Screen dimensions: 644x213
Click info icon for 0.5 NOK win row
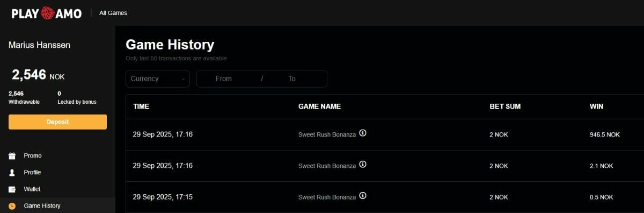(363, 196)
